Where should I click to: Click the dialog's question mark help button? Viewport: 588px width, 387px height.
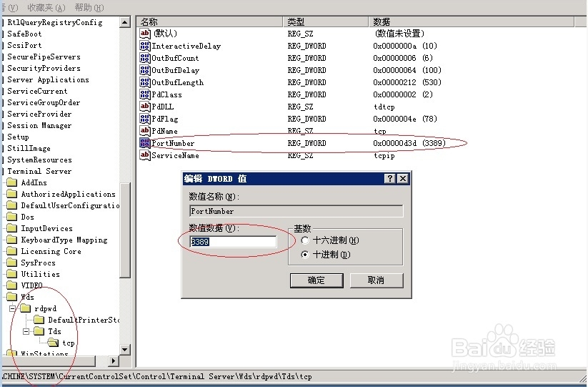click(390, 179)
